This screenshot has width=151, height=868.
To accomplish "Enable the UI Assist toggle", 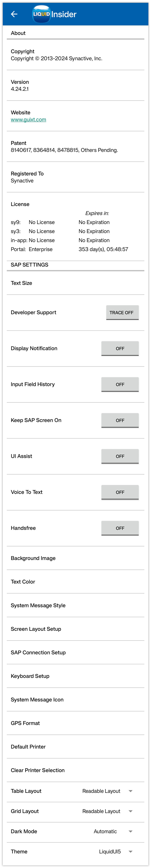I will click(120, 456).
